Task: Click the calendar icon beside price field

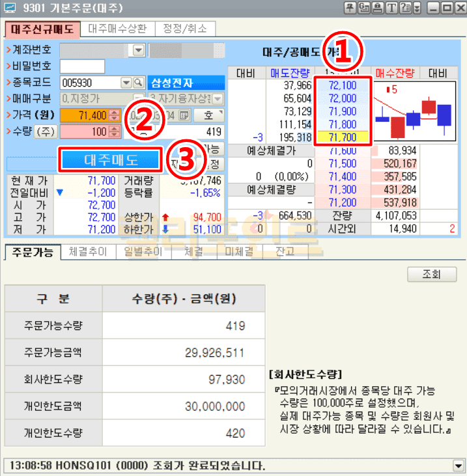Action: [x=184, y=115]
